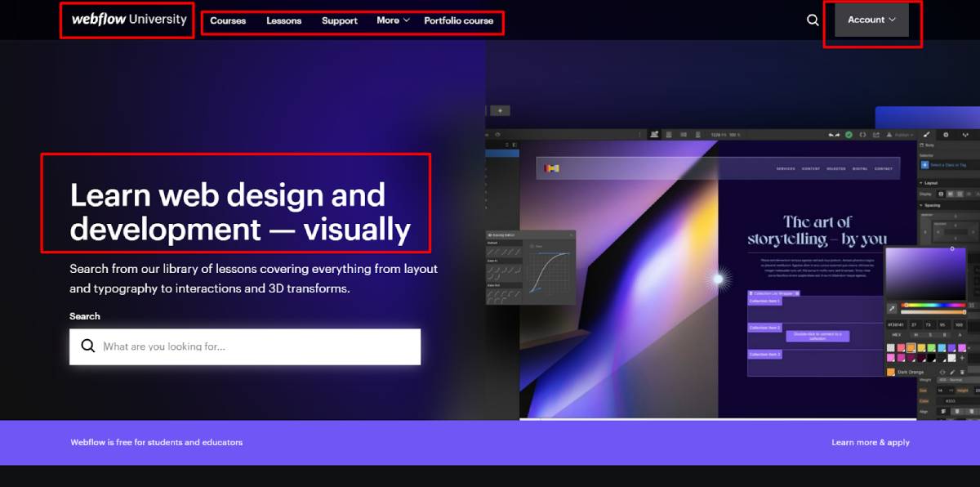
Task: Click the 'Search' label above the field
Action: [85, 316]
